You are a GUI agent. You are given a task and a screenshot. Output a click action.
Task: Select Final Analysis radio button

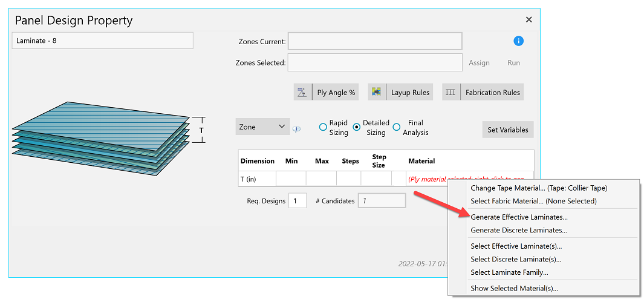(x=396, y=127)
